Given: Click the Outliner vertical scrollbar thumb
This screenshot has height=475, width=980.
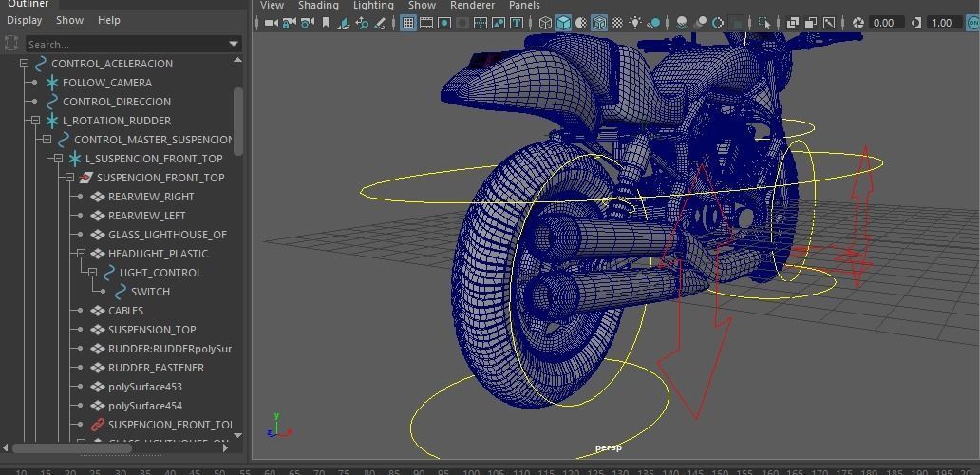Looking at the screenshot, I should click(237, 122).
